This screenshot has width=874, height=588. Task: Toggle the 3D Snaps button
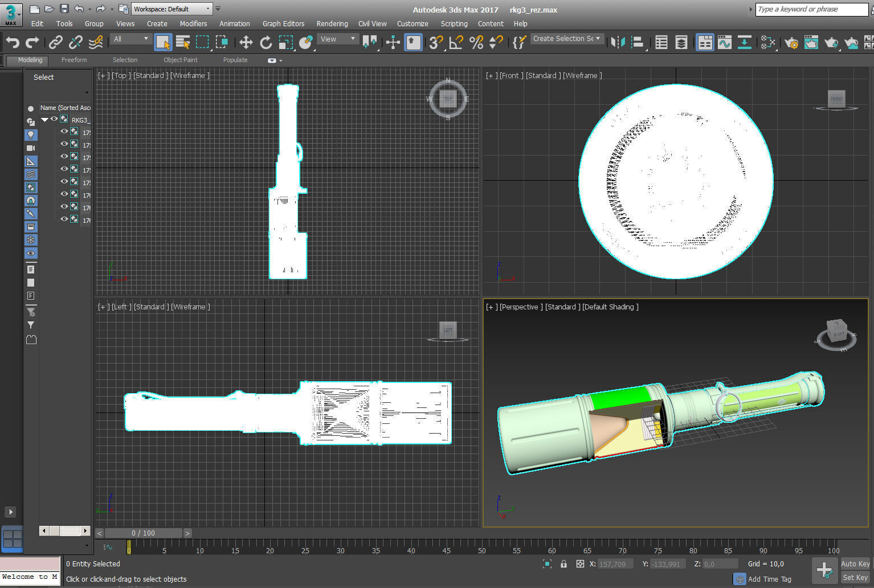(436, 42)
